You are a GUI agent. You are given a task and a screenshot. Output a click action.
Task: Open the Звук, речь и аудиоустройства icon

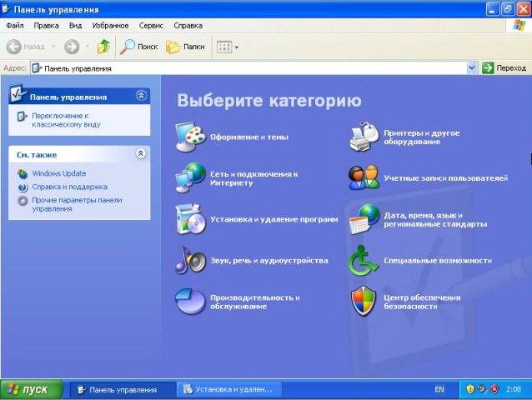[x=190, y=260]
